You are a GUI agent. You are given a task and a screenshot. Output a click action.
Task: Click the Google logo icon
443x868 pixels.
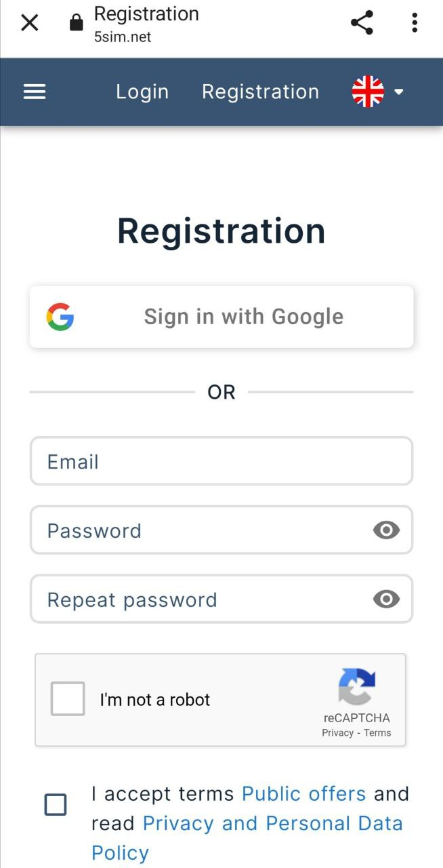[x=60, y=317]
